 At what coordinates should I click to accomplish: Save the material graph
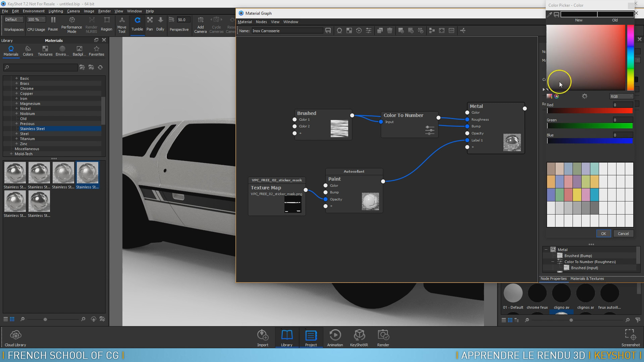(x=328, y=31)
